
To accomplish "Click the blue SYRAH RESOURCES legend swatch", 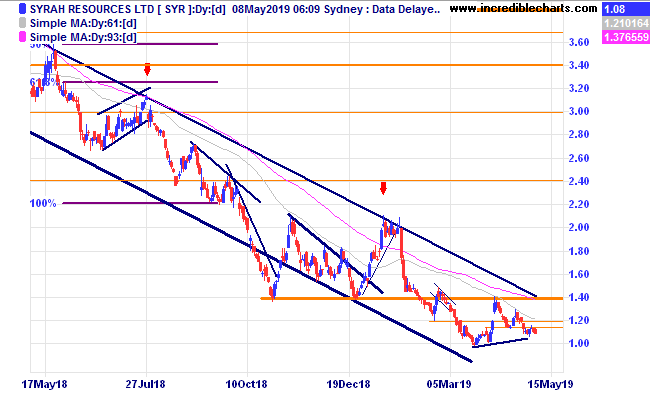I will [x=23, y=9].
